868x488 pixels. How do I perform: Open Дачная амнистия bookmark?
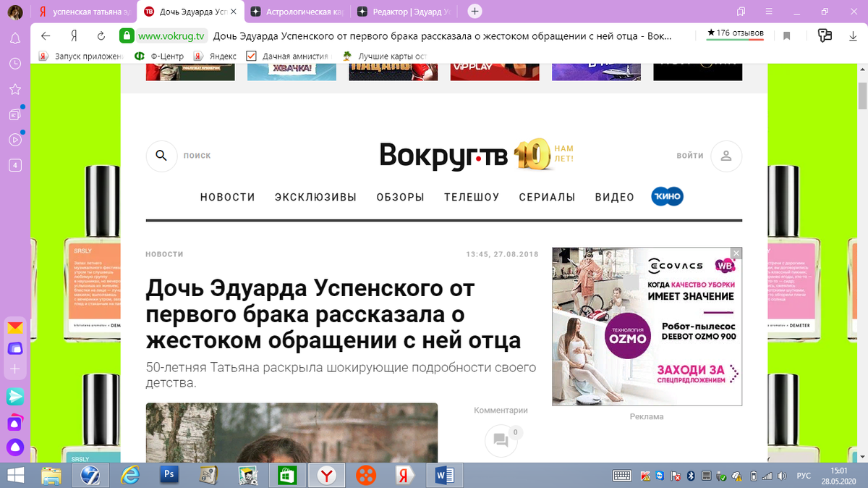point(288,56)
